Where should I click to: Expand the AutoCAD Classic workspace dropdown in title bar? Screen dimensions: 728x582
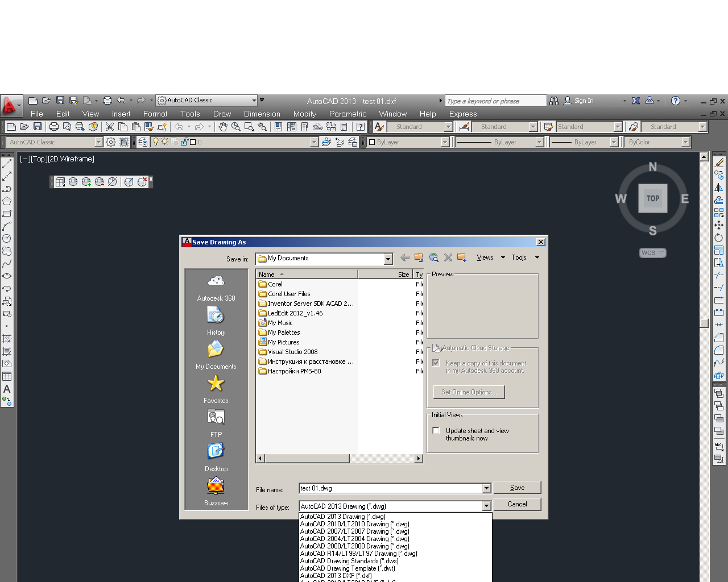click(254, 101)
